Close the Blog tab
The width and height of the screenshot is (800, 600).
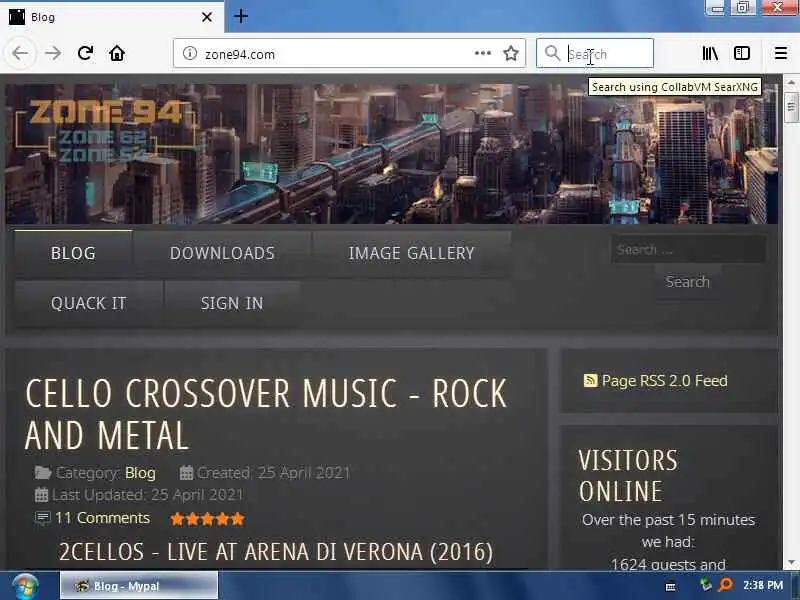(x=207, y=17)
